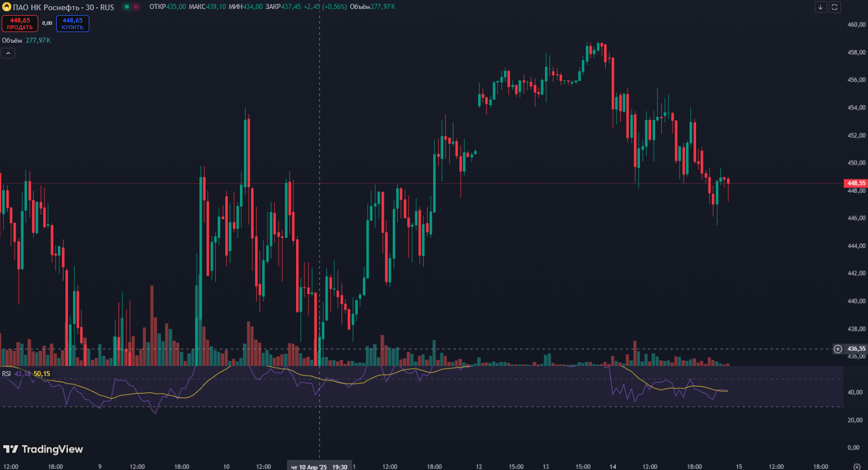This screenshot has width=868, height=470.
Task: Click the 460,00 mark on price axis
Action: pos(856,25)
